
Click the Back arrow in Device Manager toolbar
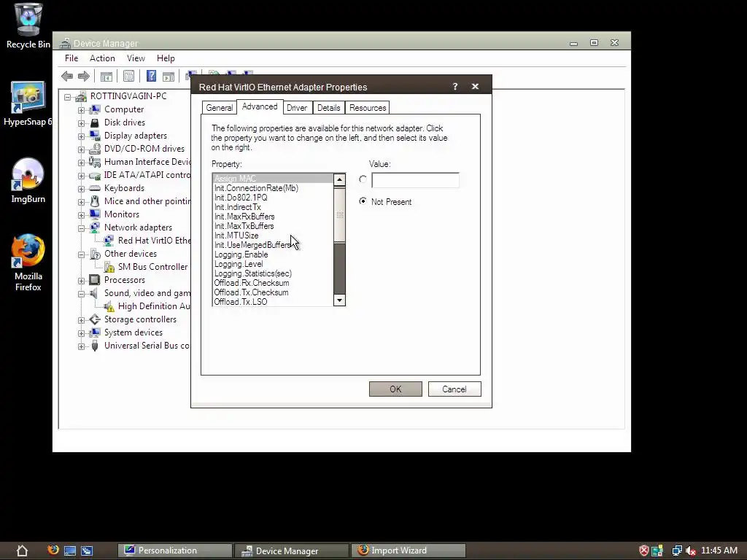tap(67, 76)
